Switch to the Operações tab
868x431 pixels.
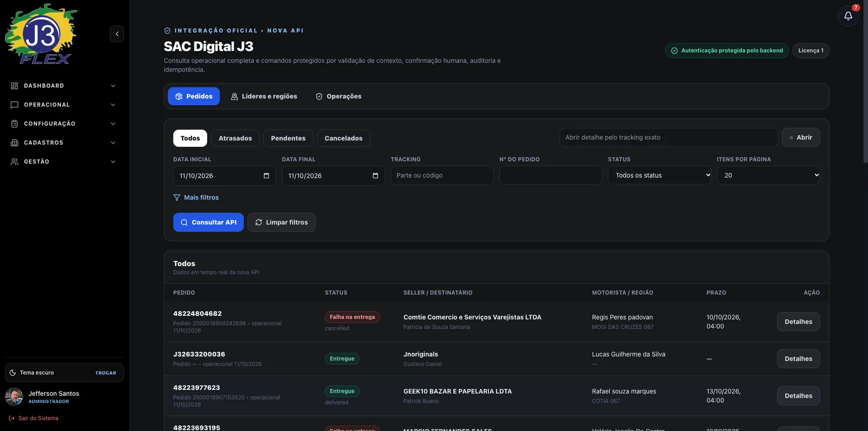339,96
